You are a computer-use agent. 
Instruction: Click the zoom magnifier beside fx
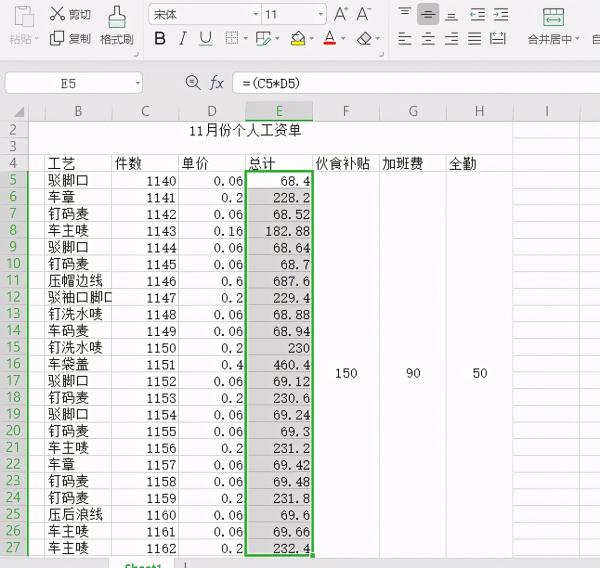click(x=192, y=83)
